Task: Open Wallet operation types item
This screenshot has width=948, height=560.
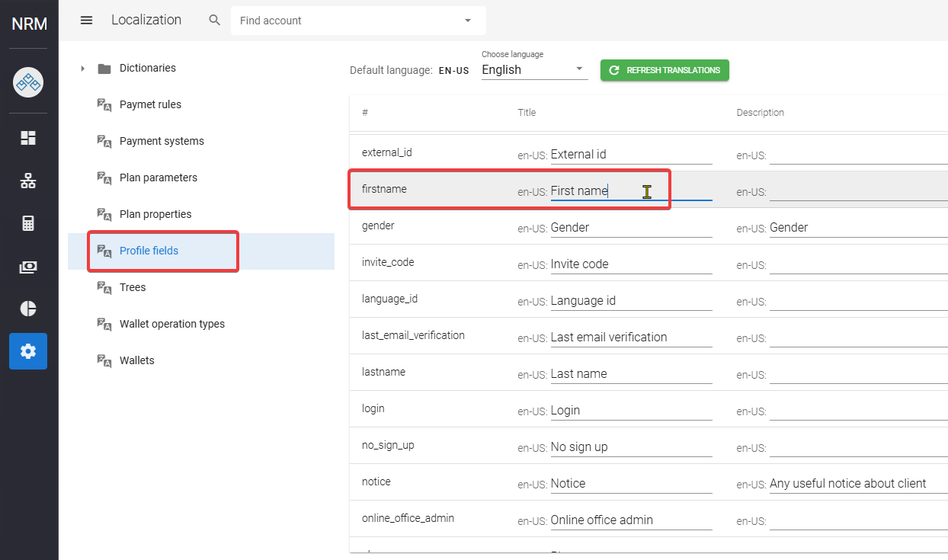Action: point(171,324)
